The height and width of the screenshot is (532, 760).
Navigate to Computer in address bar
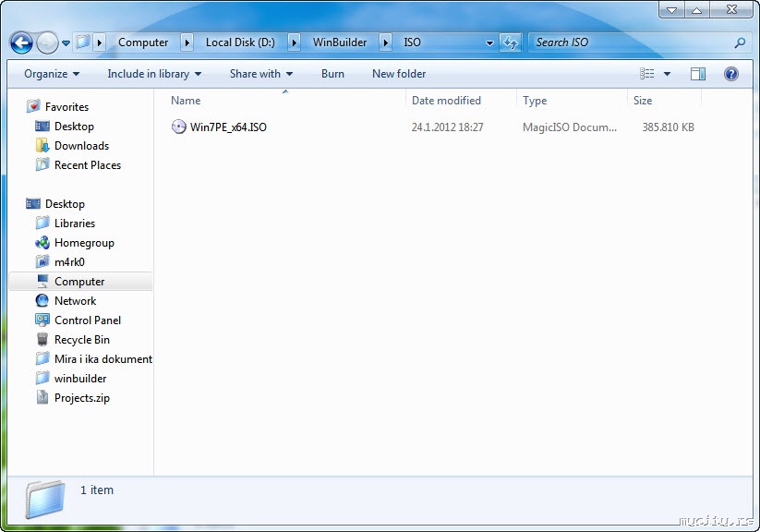click(x=143, y=42)
